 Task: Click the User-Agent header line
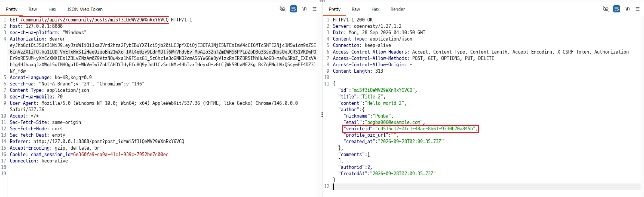(x=154, y=103)
